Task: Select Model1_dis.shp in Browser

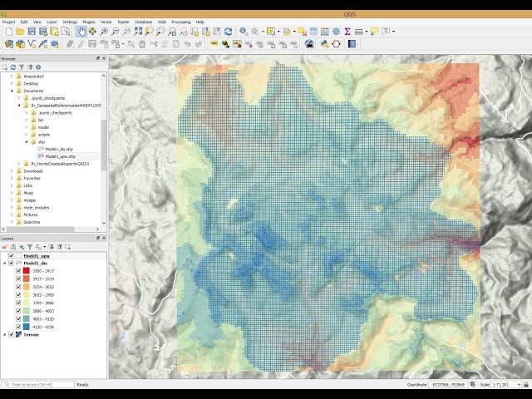Action: pyautogui.click(x=59, y=150)
